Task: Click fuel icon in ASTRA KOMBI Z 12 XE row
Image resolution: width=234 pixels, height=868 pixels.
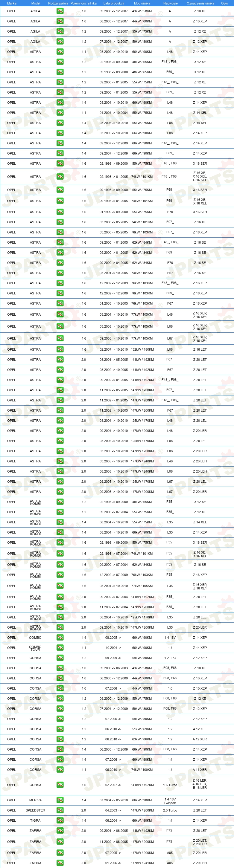Action: pos(60,512)
